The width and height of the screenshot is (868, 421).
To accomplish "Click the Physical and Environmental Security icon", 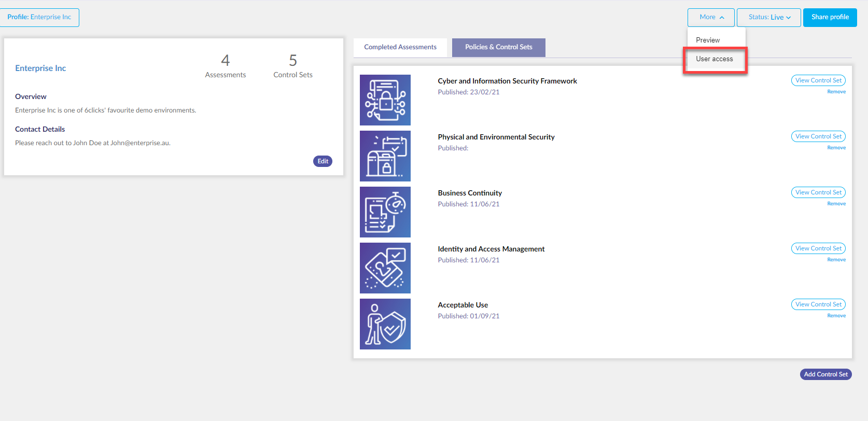I will (x=385, y=156).
